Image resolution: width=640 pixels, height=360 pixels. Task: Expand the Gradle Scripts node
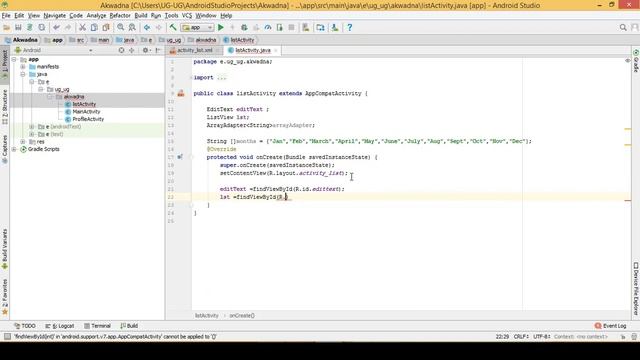click(x=14, y=149)
